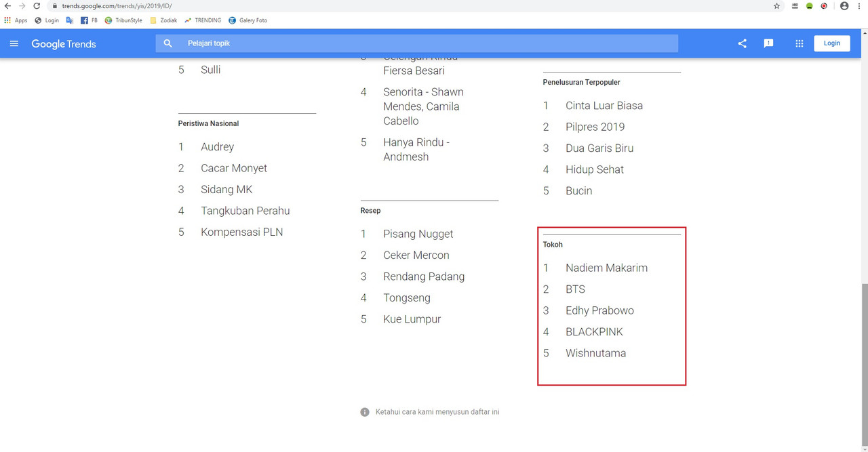Bookmark this page with the star icon
Screen dimensions: 868x452
[777, 5]
